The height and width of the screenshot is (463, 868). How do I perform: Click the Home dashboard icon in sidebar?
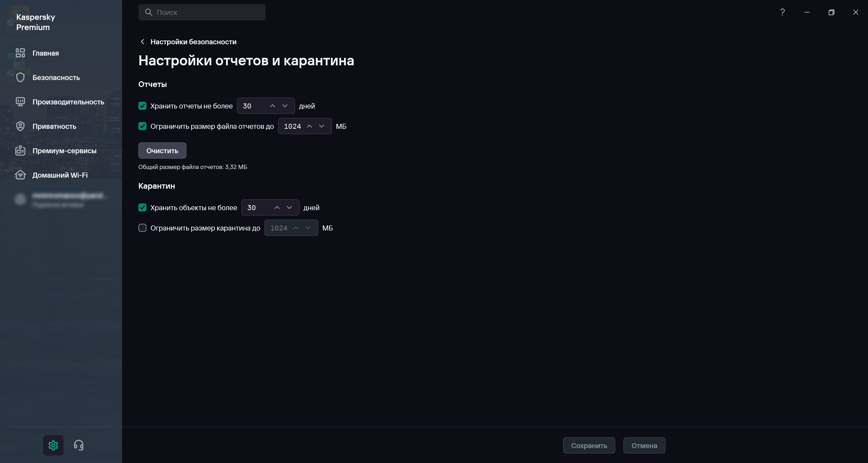20,53
